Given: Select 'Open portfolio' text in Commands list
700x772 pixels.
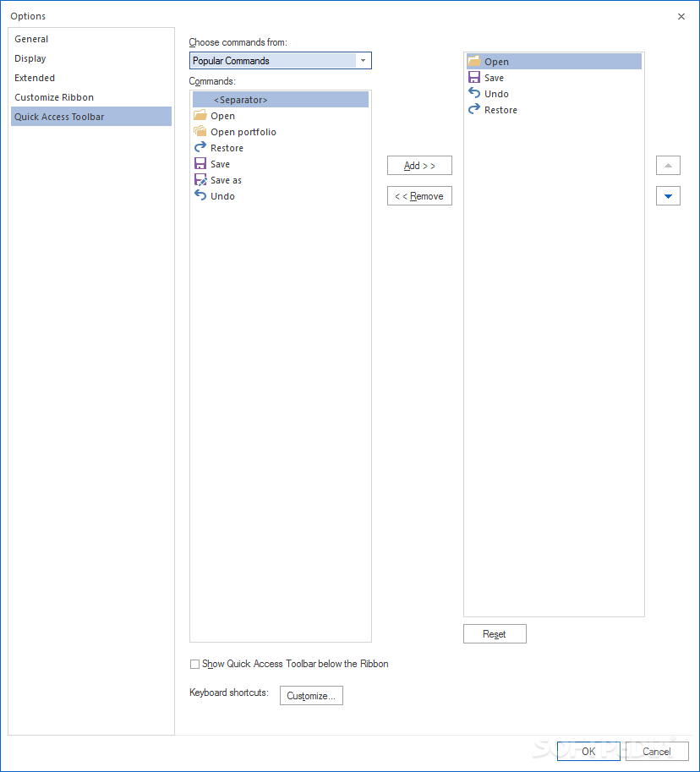Looking at the screenshot, I should pos(243,132).
